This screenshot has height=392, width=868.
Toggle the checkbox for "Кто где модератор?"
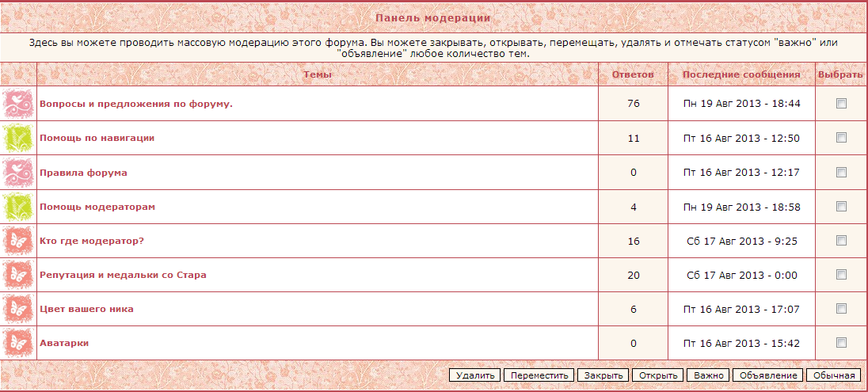841,240
